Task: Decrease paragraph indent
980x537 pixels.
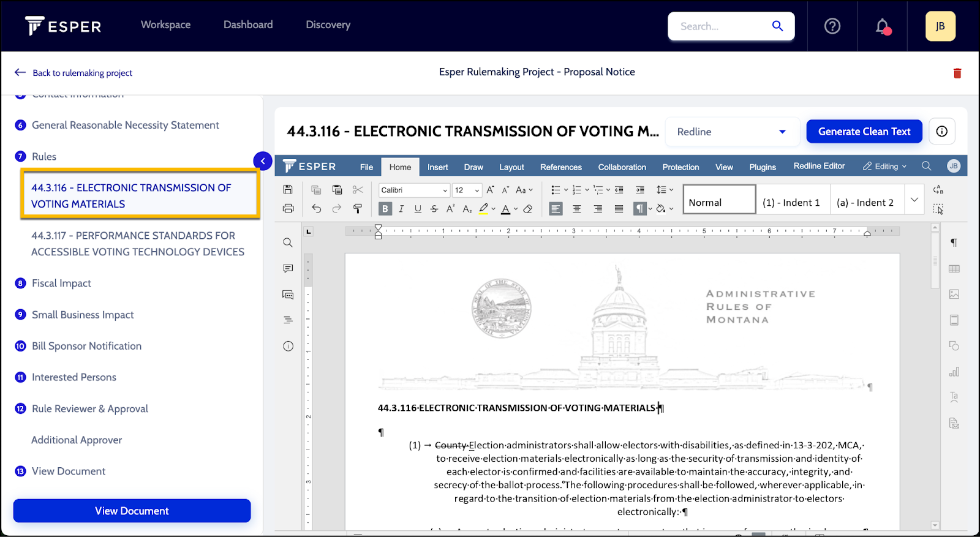Action: (619, 190)
